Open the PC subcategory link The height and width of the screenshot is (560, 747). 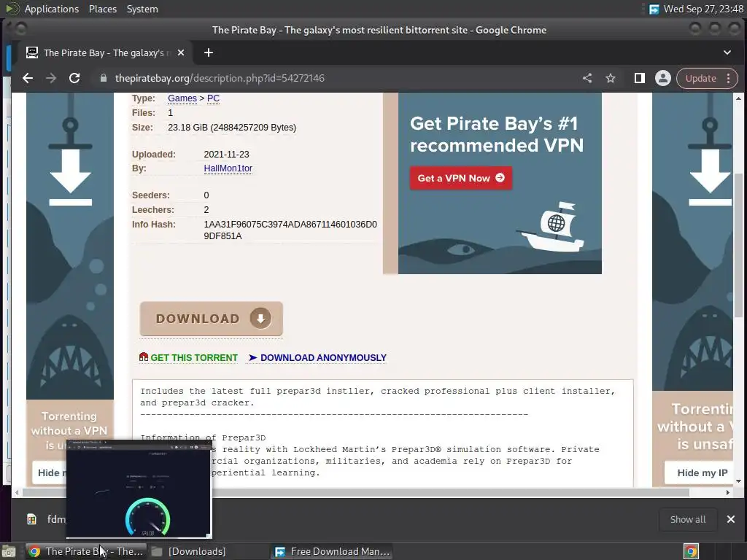[213, 98]
